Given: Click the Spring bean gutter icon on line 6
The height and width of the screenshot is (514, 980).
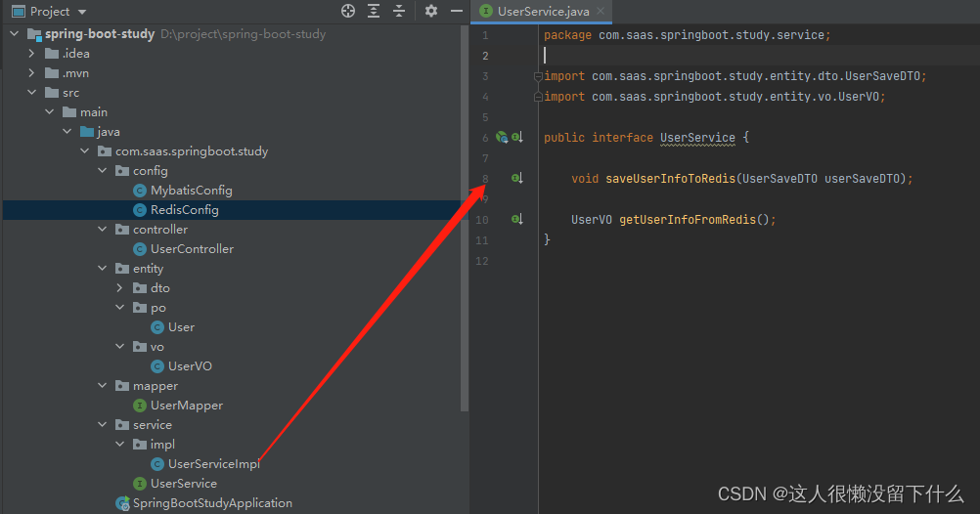Looking at the screenshot, I should tap(502, 138).
